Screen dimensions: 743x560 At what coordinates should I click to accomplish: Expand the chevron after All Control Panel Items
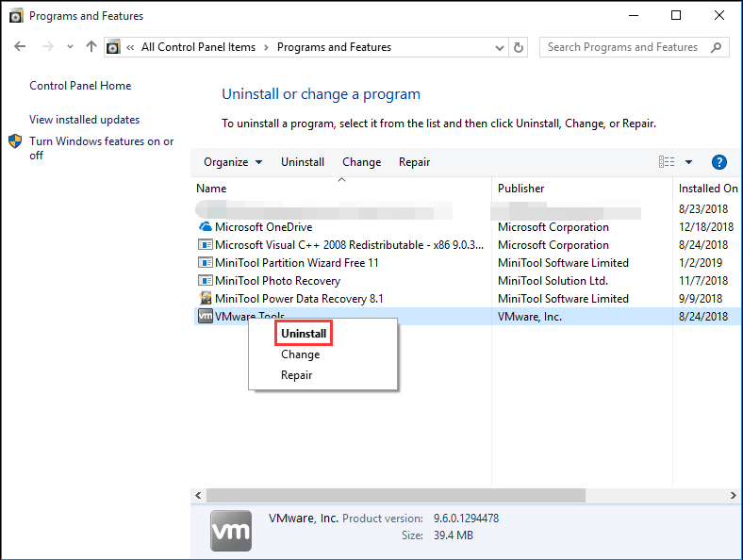click(266, 47)
